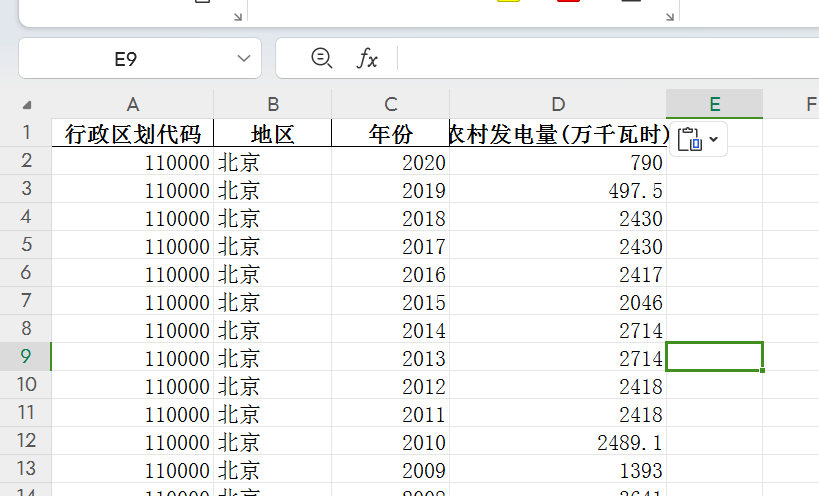Click the year cell 2017
Screen dimensions: 819x496
(x=391, y=245)
